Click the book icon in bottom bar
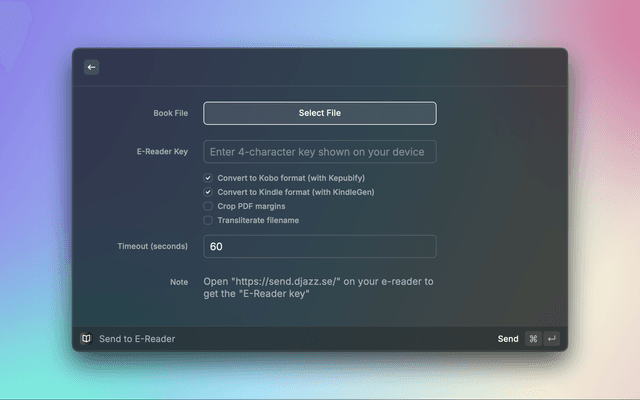 pyautogui.click(x=86, y=339)
